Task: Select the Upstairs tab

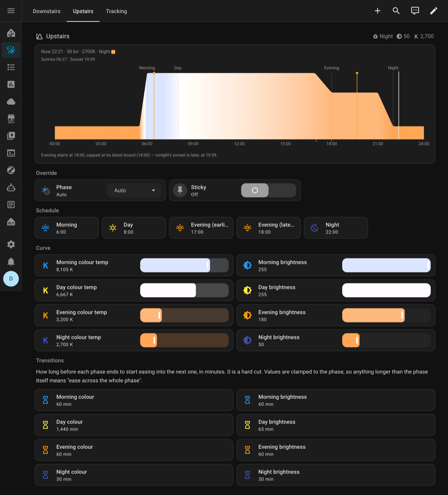Action: click(x=83, y=11)
